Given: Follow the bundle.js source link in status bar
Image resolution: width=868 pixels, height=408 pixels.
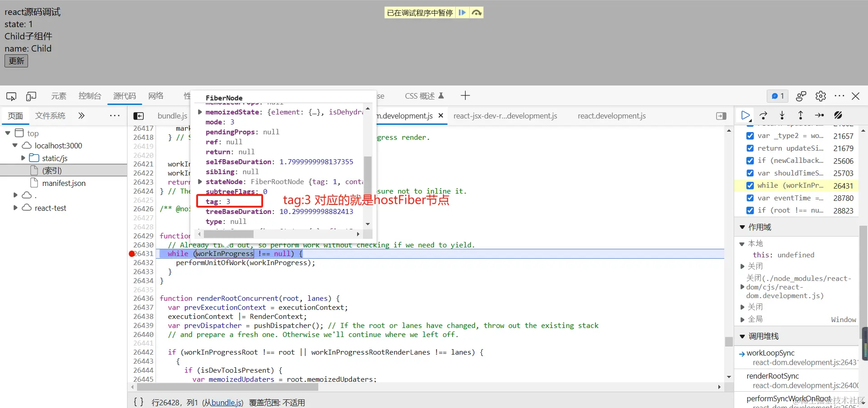Looking at the screenshot, I should click(x=226, y=403).
